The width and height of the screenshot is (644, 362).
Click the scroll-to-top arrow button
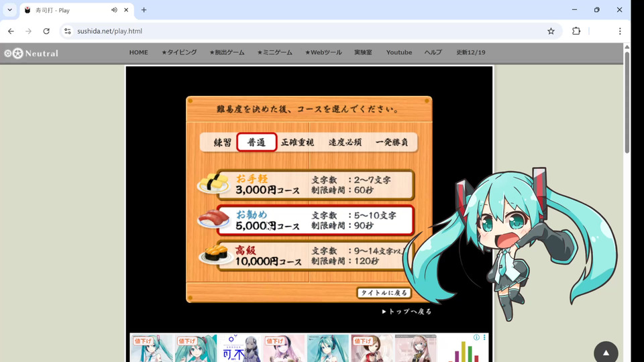606,352
